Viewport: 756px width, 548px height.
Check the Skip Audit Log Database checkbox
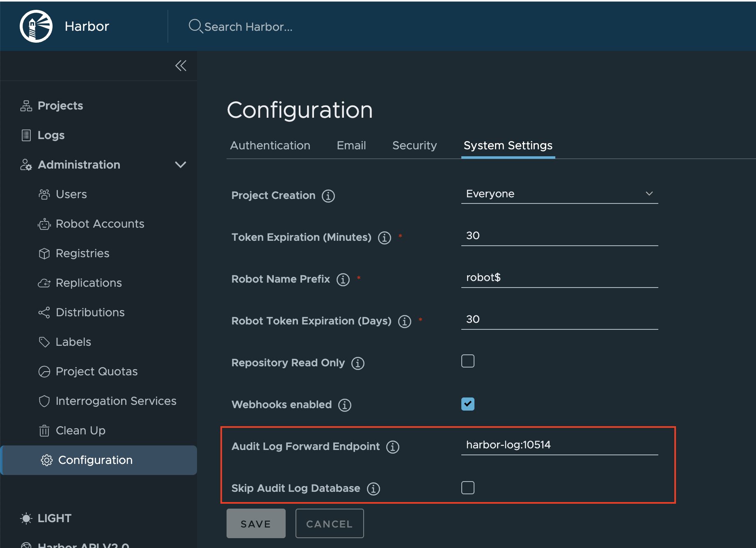click(467, 487)
